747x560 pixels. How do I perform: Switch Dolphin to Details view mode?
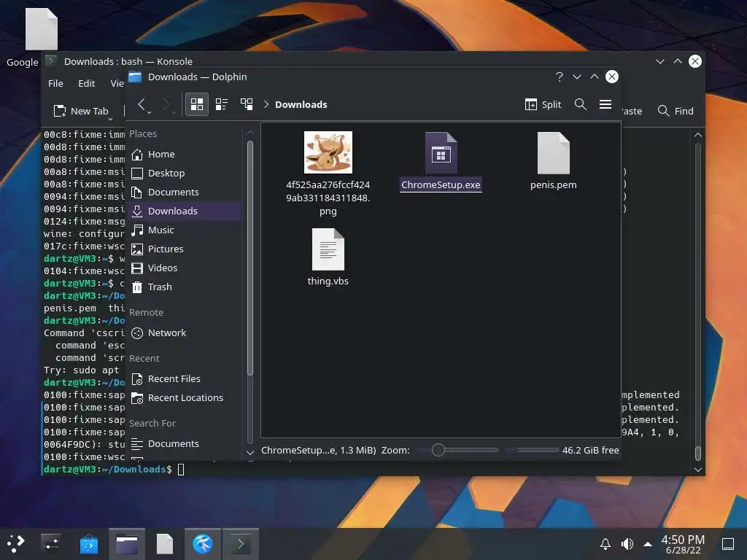(247, 104)
